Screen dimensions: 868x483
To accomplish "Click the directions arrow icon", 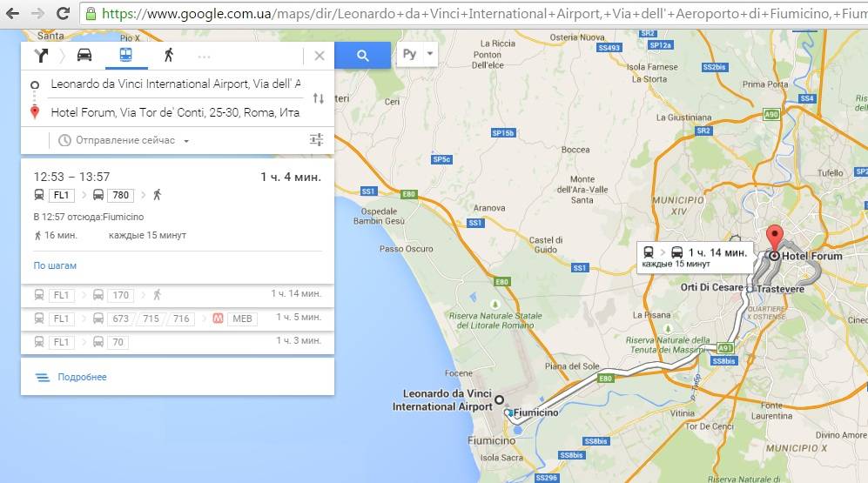I will (41, 56).
